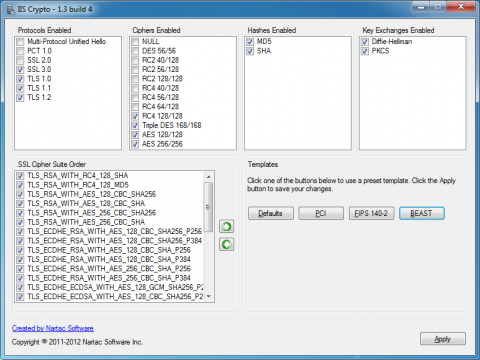Apply the FIPS 140-2 template

coord(371,213)
